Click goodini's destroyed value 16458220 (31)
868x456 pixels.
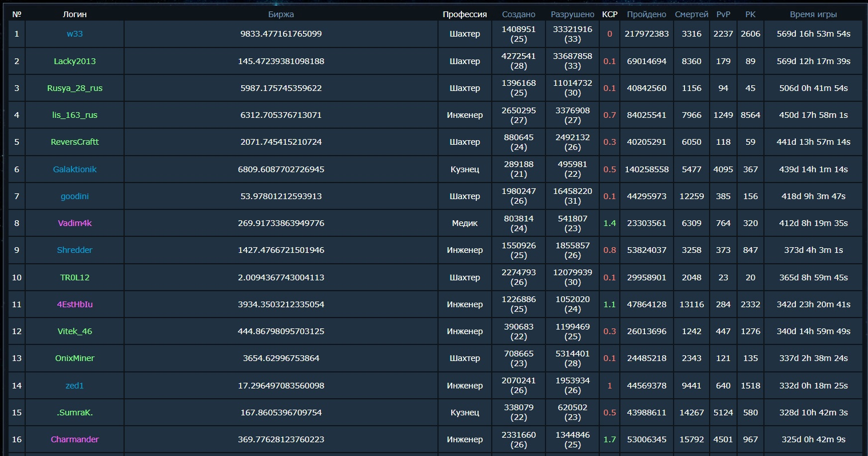coord(572,196)
